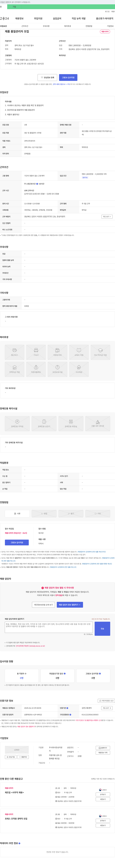The image size is (115, 868).
Task: Click inside the 채용 담당자에게 질문하기 text box
Action: tap(49, 627)
